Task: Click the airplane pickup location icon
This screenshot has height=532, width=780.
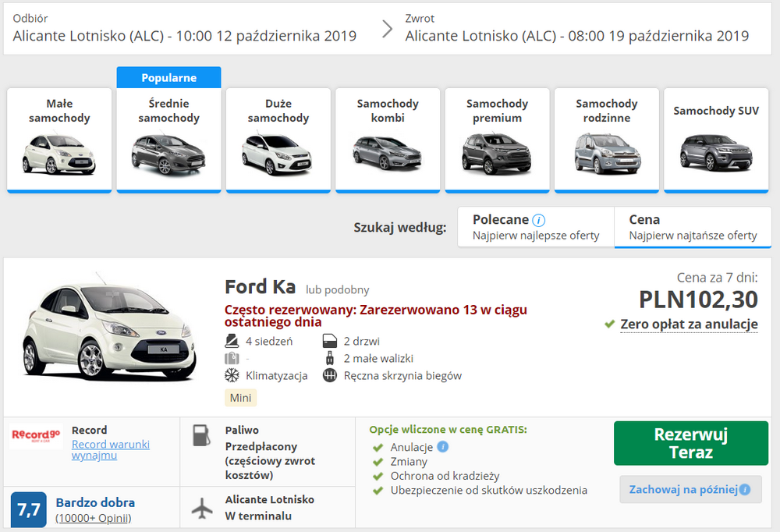Action: click(202, 508)
